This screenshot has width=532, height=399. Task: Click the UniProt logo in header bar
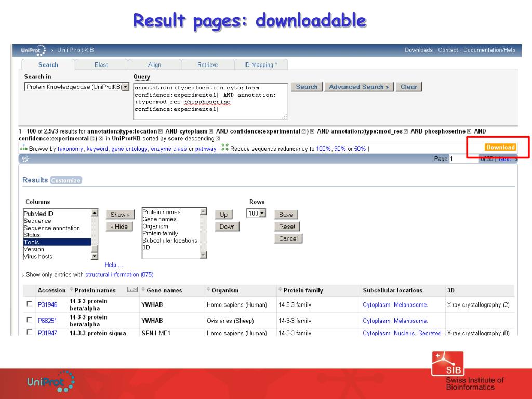click(x=33, y=50)
